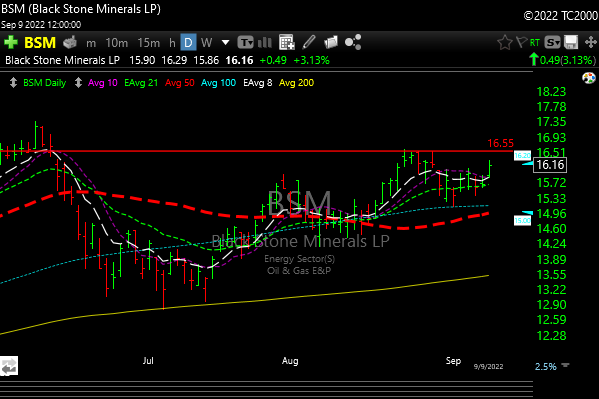Click the BSM Daily plot label
Viewport: 599px width, 399px height.
pyautogui.click(x=45, y=83)
